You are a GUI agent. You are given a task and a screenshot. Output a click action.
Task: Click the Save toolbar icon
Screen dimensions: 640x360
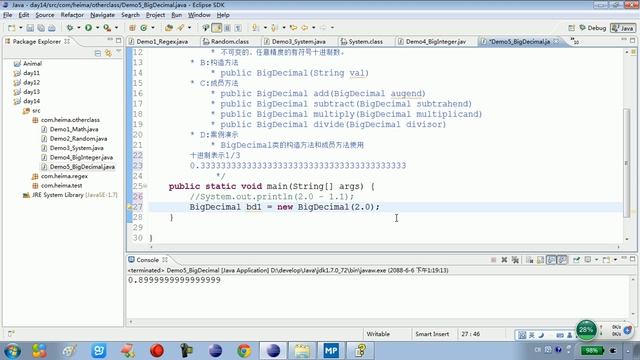(30, 28)
